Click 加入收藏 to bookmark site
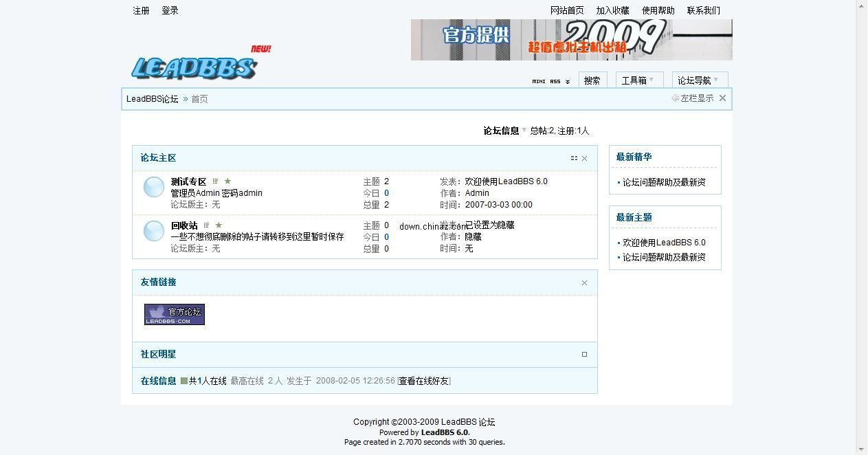This screenshot has width=868, height=455. [x=612, y=10]
